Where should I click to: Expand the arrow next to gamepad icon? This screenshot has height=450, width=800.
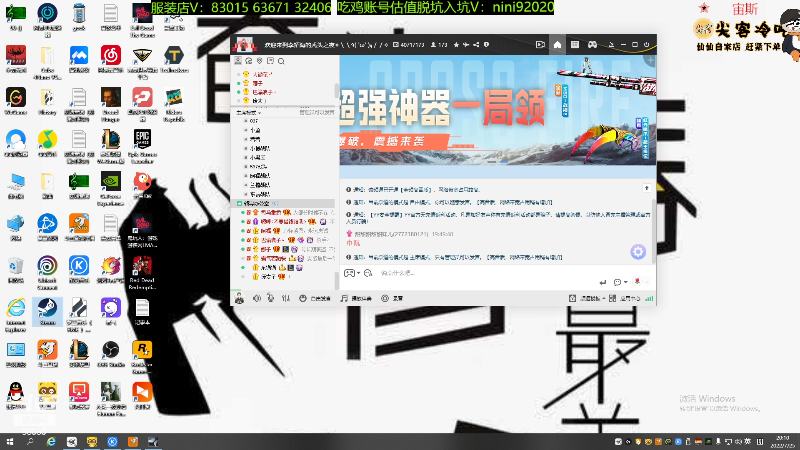pyautogui.click(x=358, y=273)
